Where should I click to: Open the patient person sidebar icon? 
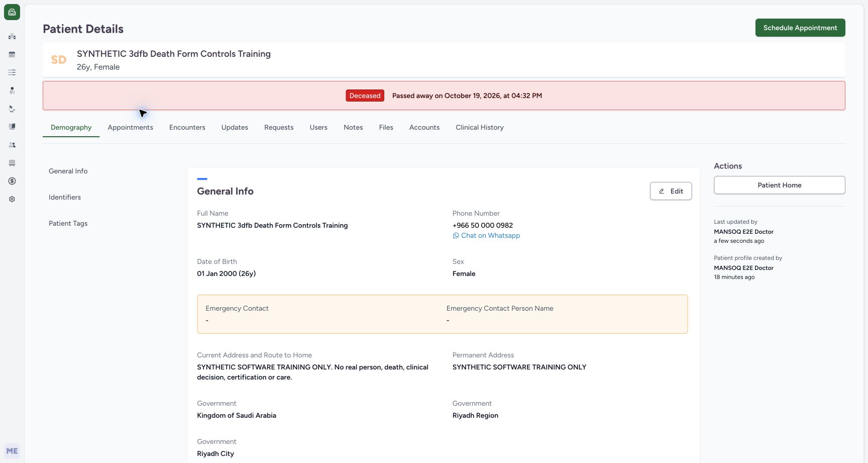click(x=12, y=90)
